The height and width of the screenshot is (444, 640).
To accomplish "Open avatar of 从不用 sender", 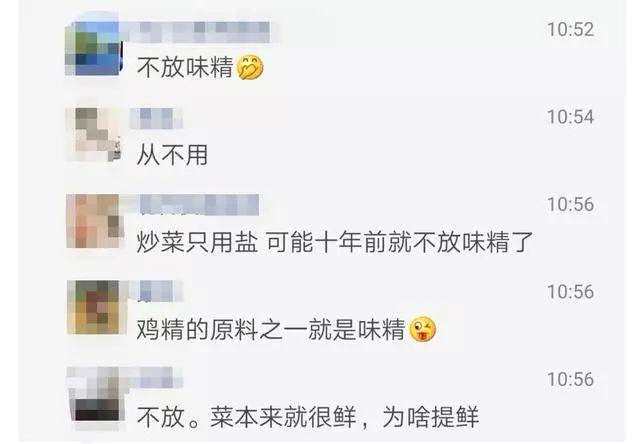I will point(94,135).
